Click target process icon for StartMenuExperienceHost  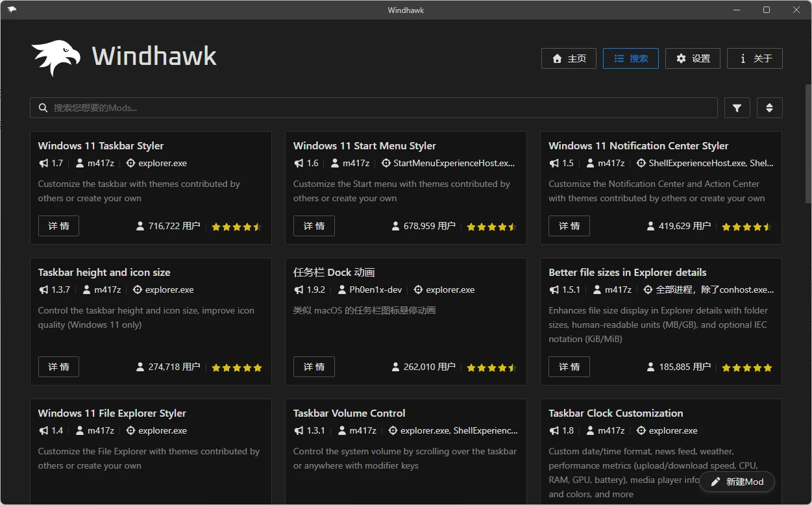(x=386, y=164)
